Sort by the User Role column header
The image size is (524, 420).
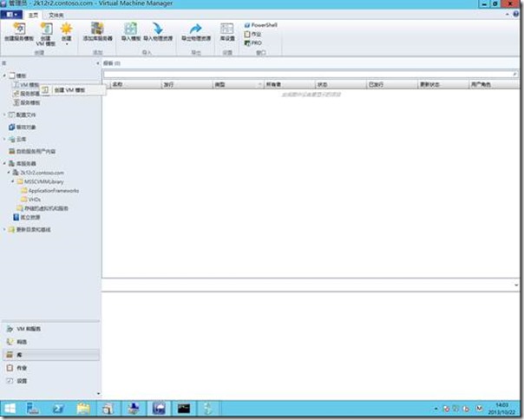pos(495,84)
